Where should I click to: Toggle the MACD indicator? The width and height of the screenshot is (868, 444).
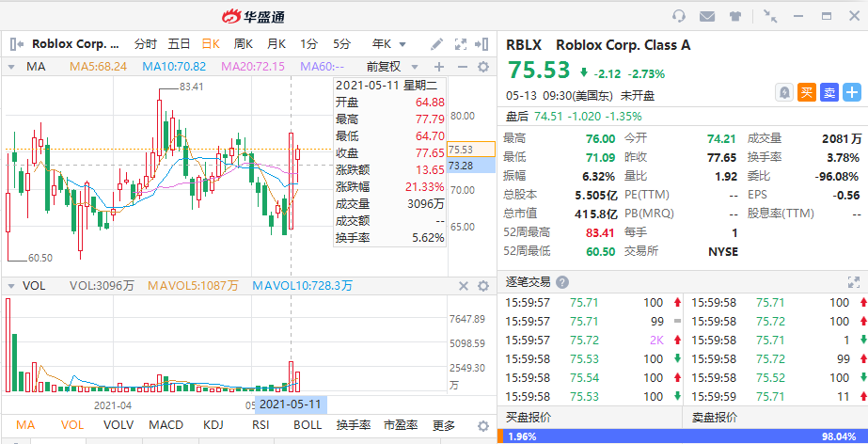[x=166, y=425]
